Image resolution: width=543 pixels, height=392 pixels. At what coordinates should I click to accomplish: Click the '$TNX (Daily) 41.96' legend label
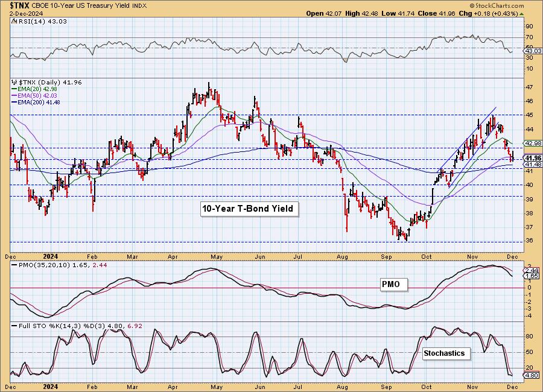click(50, 83)
